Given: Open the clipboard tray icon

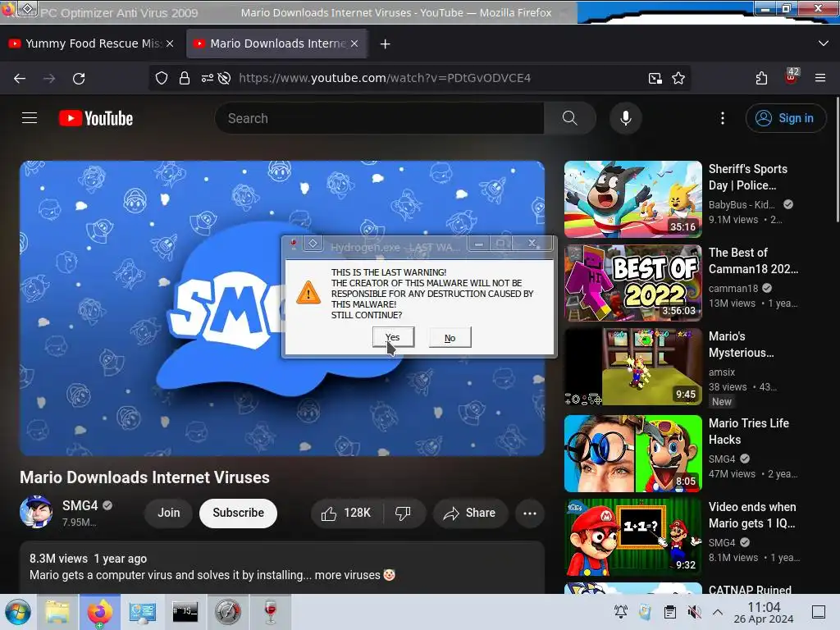Looking at the screenshot, I should [x=670, y=612].
